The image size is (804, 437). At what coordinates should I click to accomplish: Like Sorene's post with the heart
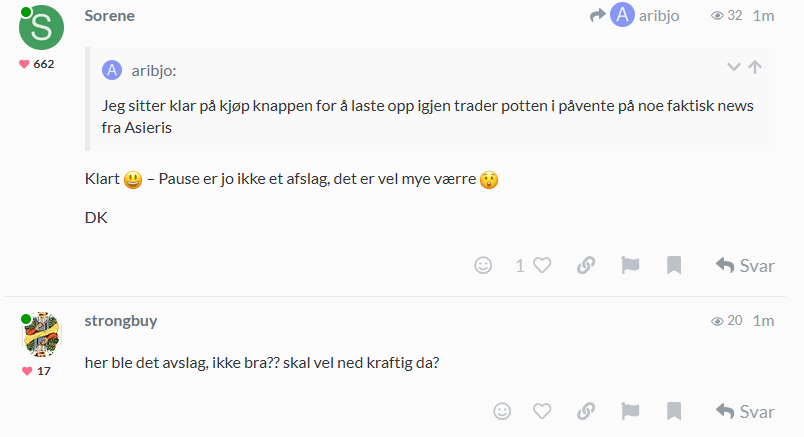point(543,265)
